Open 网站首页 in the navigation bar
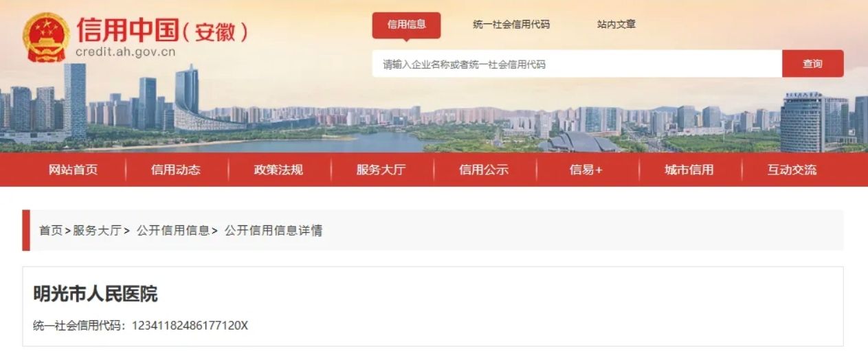868x351 pixels. pos(73,170)
